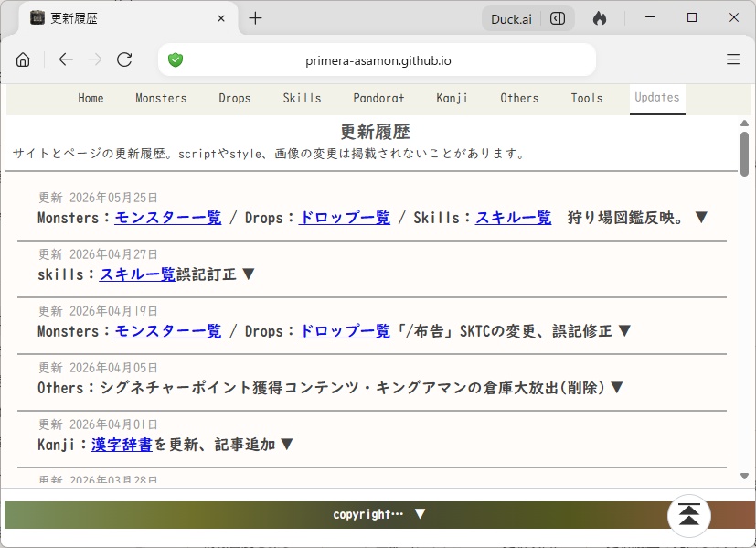This screenshot has width=756, height=548.
Task: Jump to top with round arrow button
Action: point(689,516)
